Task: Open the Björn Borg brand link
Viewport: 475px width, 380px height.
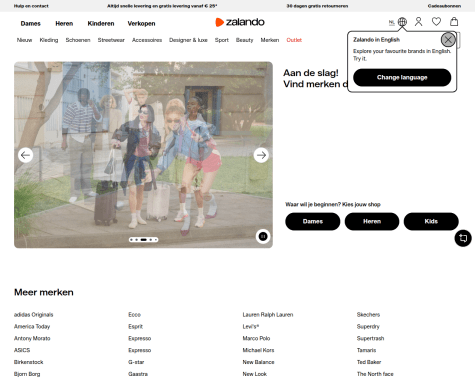Action: (x=27, y=374)
